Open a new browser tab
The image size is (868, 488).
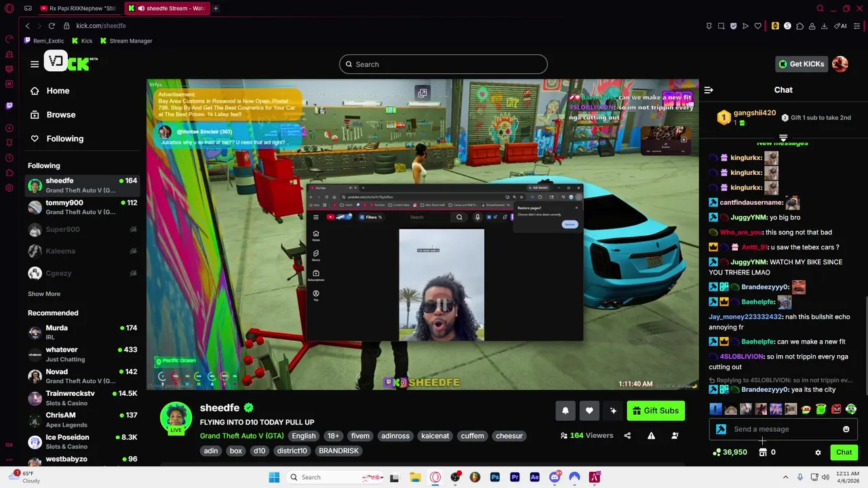pos(216,8)
